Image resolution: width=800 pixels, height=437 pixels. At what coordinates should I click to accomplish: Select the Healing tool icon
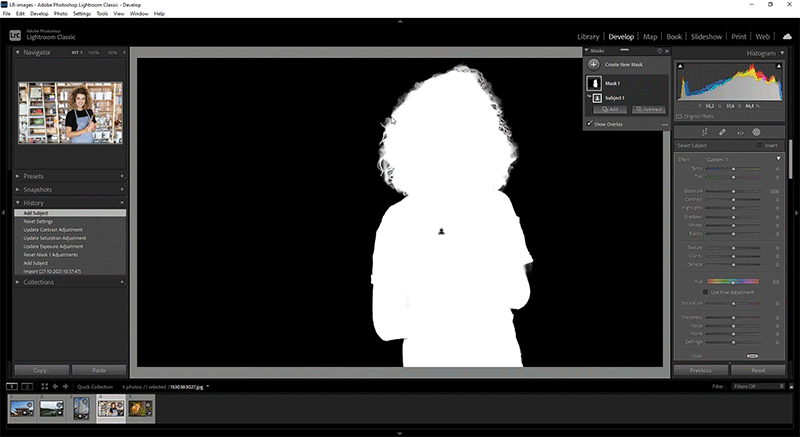coord(722,132)
